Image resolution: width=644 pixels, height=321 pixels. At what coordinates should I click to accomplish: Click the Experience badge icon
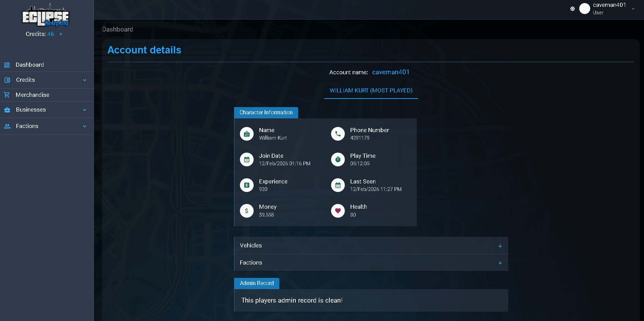click(x=247, y=185)
